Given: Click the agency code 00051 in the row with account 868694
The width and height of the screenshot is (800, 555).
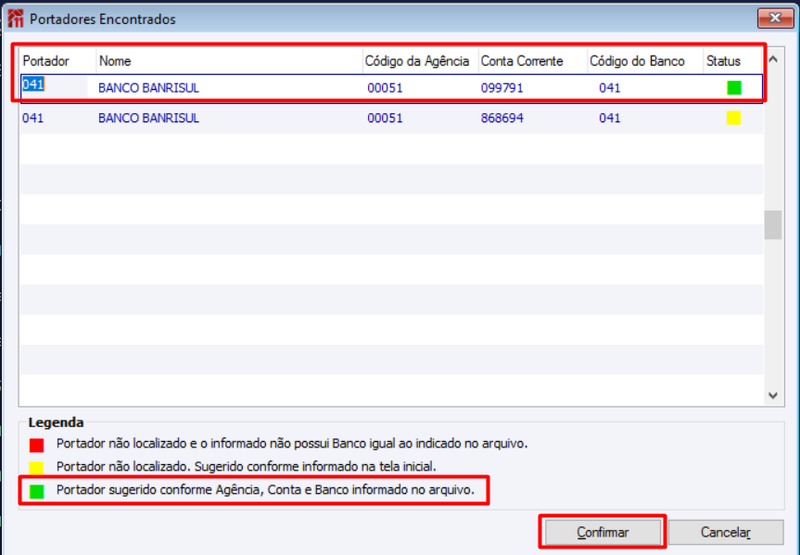Looking at the screenshot, I should 385,118.
